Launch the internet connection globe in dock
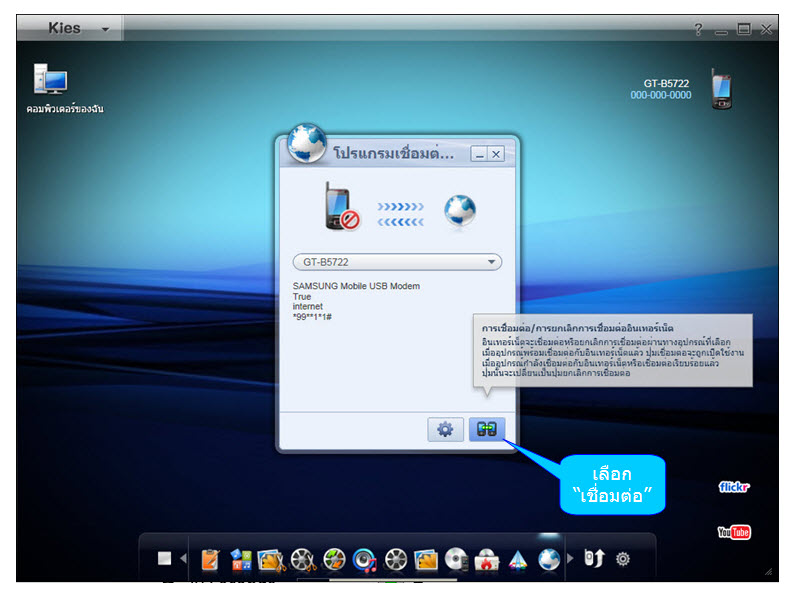This screenshot has height=601, width=802. click(549, 559)
